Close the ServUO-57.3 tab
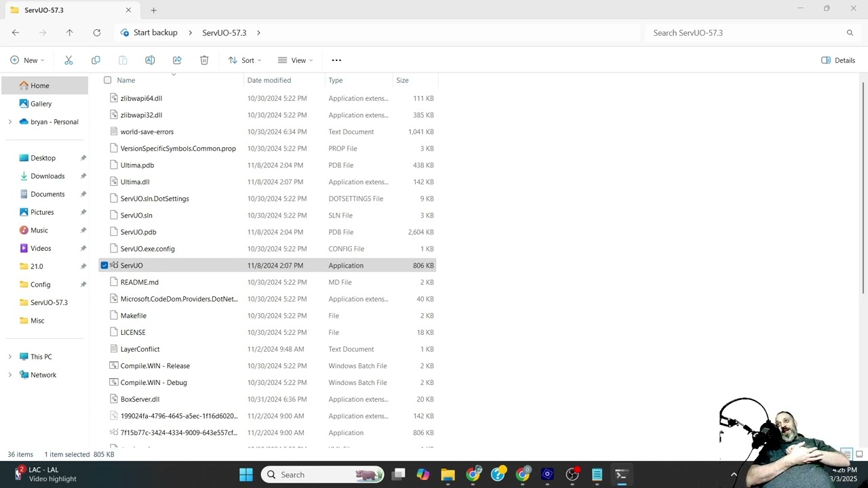The height and width of the screenshot is (488, 868). pos(128,10)
